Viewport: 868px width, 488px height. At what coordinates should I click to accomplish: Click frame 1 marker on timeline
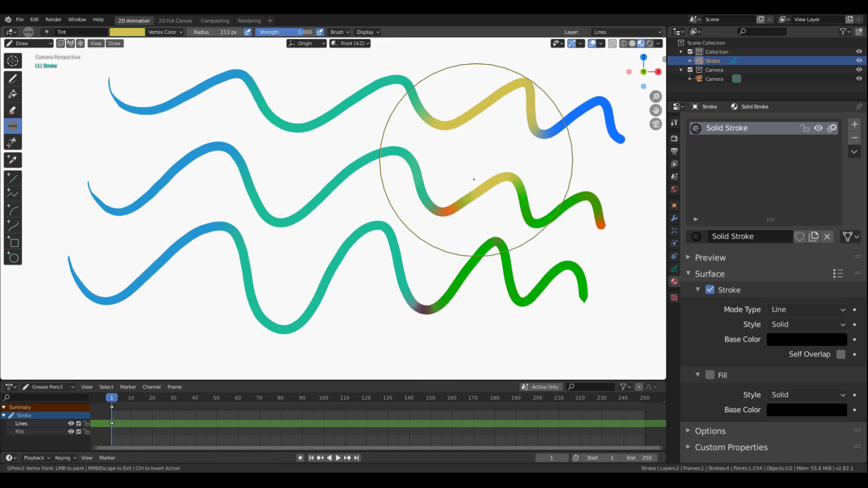(111, 398)
